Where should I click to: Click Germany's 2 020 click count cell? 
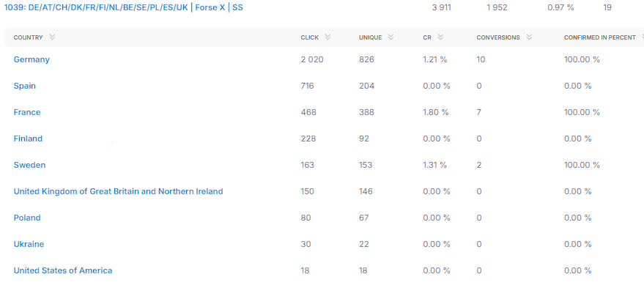[312, 59]
